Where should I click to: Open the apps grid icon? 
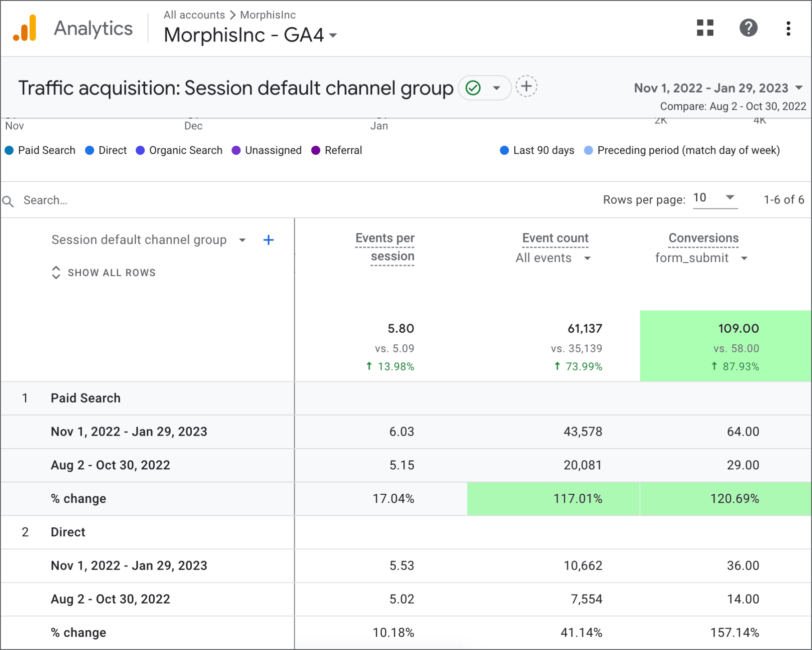[705, 28]
